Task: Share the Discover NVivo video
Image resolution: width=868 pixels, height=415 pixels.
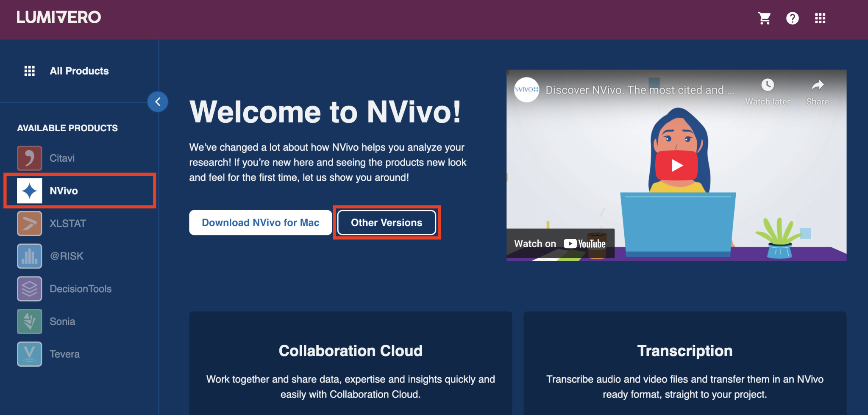Action: click(x=817, y=90)
